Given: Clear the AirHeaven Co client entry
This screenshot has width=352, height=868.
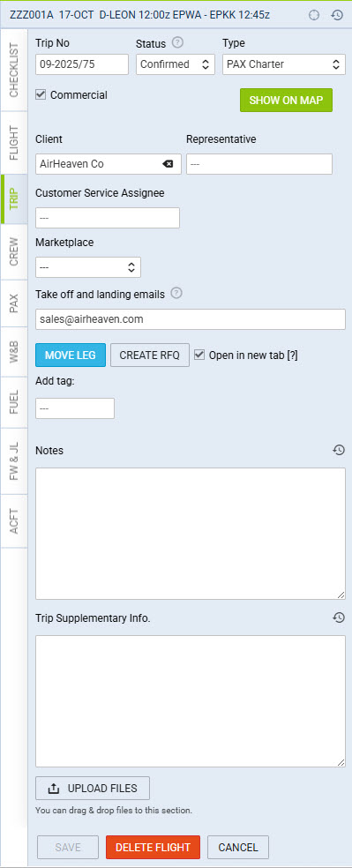Looking at the screenshot, I should (x=168, y=164).
